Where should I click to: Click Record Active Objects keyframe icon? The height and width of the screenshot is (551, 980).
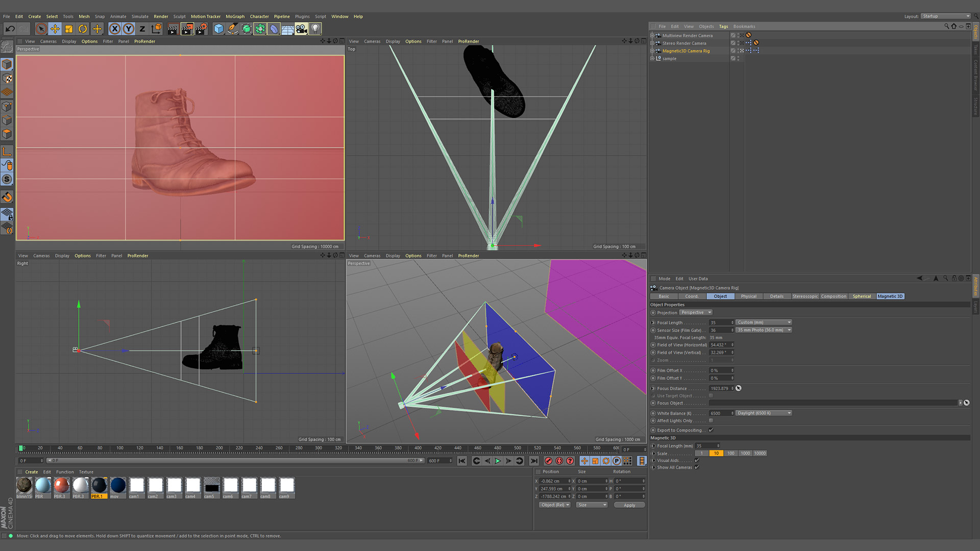[549, 461]
